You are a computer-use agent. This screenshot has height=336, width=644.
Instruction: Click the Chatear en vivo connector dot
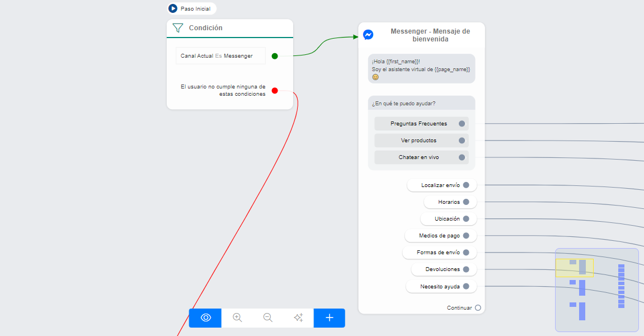(462, 157)
